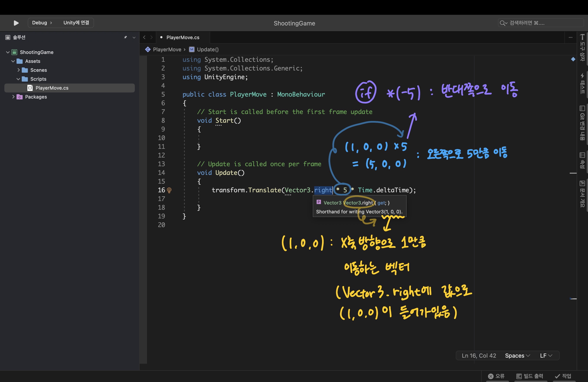Expand the Packages folder
The width and height of the screenshot is (588, 382).
coord(13,97)
